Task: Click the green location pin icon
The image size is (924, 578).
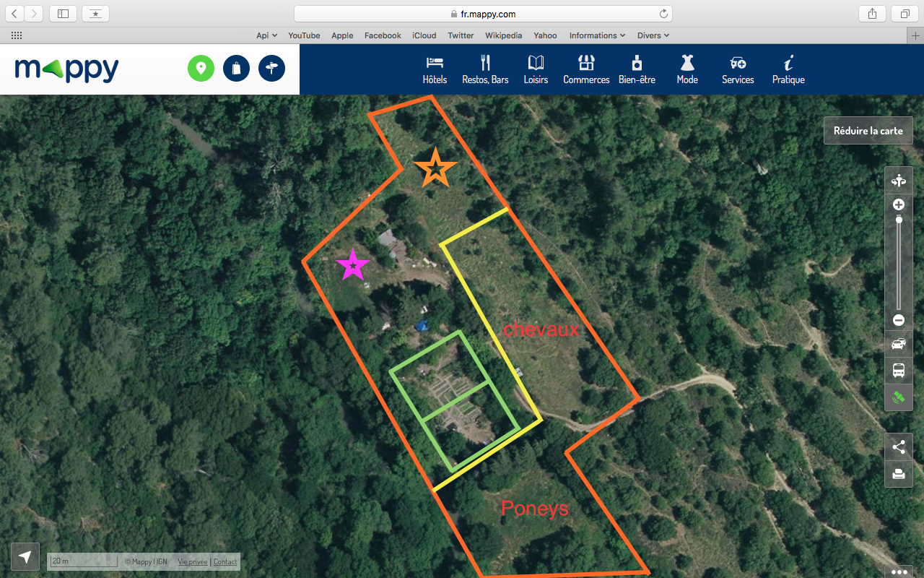Action: [x=201, y=69]
